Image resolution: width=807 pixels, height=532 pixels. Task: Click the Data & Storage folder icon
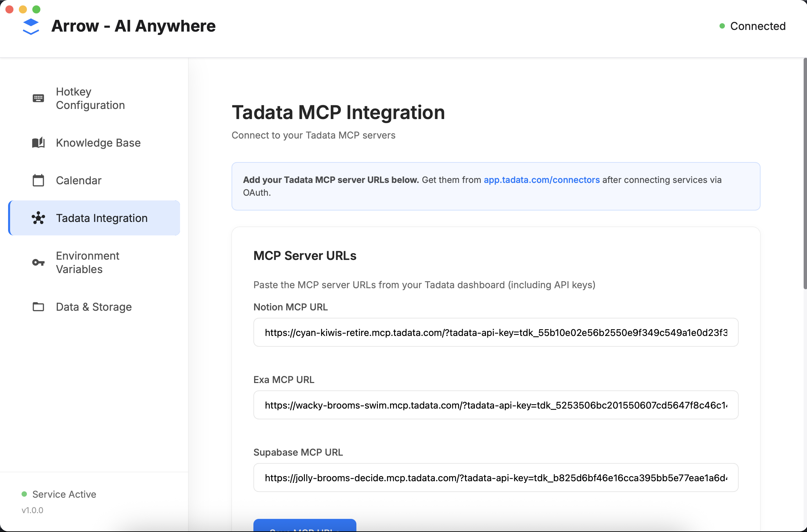click(x=38, y=307)
